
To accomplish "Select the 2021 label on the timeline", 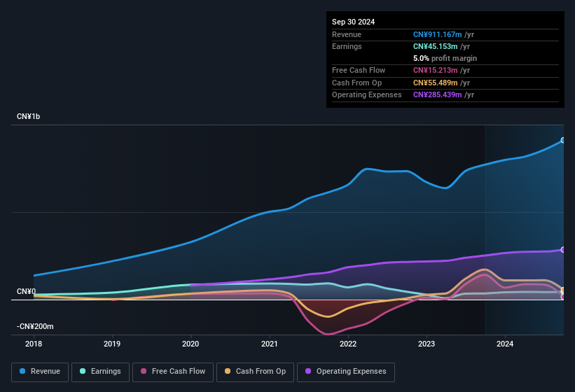I will tap(270, 344).
